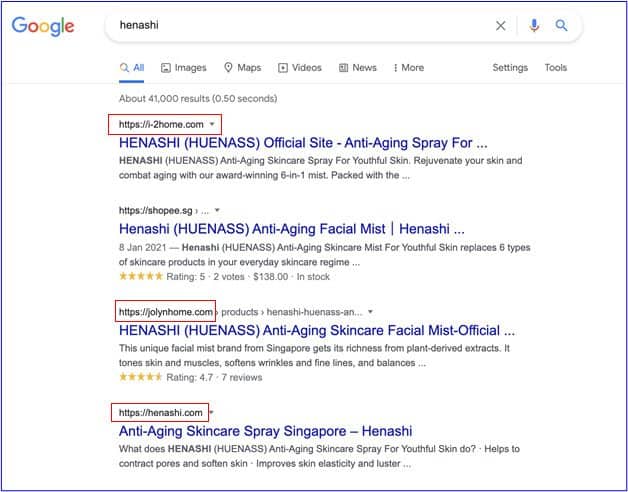Click 'Rating: 5 · 2 votes' text
This screenshot has height=492, width=628.
[205, 276]
